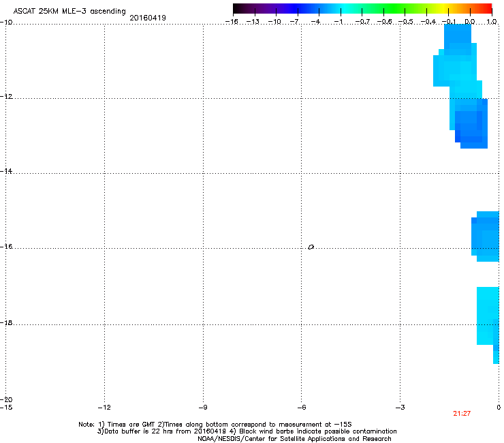The height and width of the screenshot is (443, 504).
Task: Click longitude axis label -15
Action: 6,408
